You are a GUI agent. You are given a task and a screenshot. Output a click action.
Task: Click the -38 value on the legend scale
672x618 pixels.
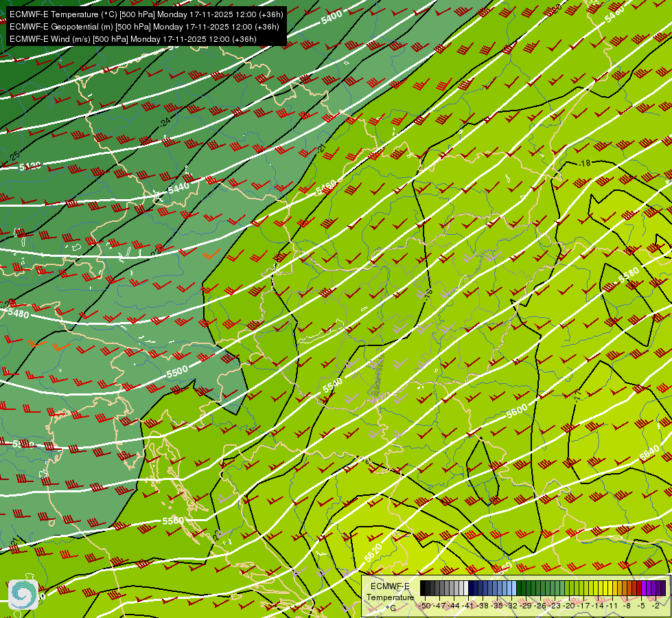tap(483, 606)
